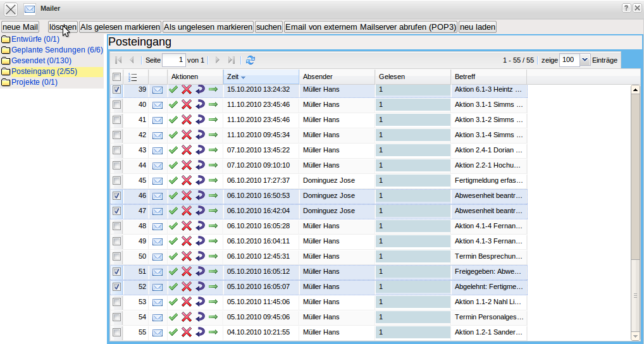Click the blue reply arrow in row 45
The width and height of the screenshot is (644, 344).
pyautogui.click(x=200, y=180)
